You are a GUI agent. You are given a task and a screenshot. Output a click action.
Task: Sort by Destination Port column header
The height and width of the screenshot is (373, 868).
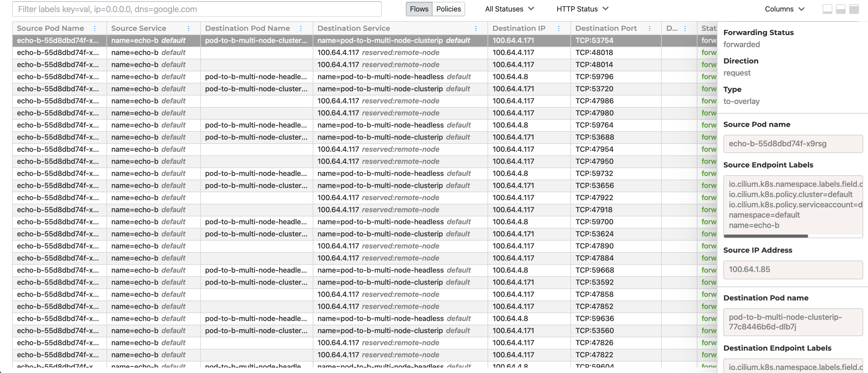pyautogui.click(x=606, y=28)
